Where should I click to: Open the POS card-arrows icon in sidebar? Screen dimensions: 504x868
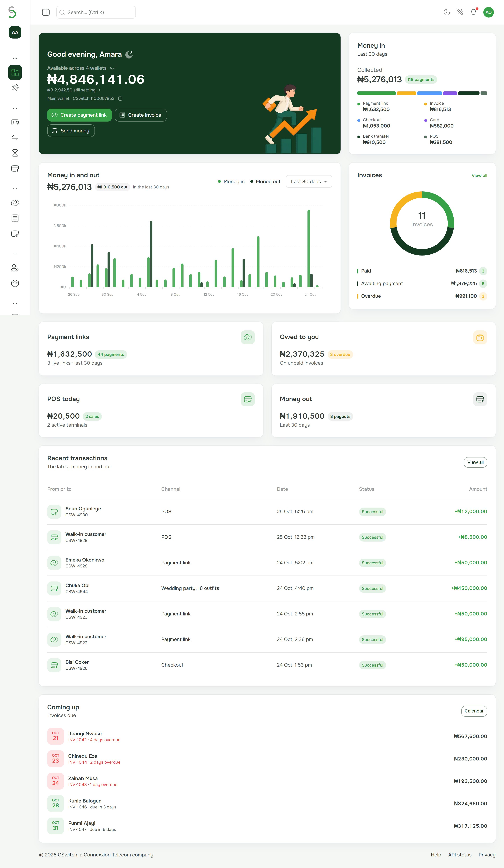coord(15,233)
